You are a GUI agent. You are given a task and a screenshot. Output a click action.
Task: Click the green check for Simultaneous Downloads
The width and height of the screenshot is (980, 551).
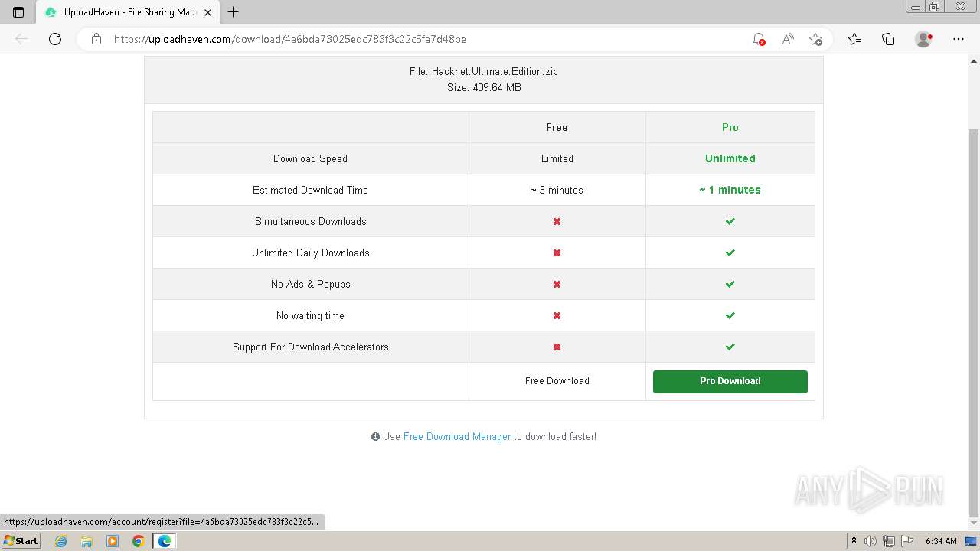[730, 222]
